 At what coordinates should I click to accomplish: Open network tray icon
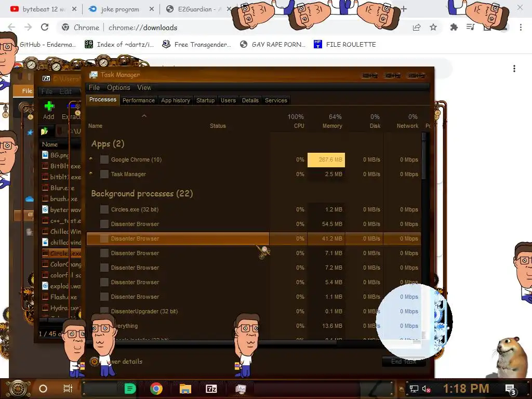tap(414, 389)
